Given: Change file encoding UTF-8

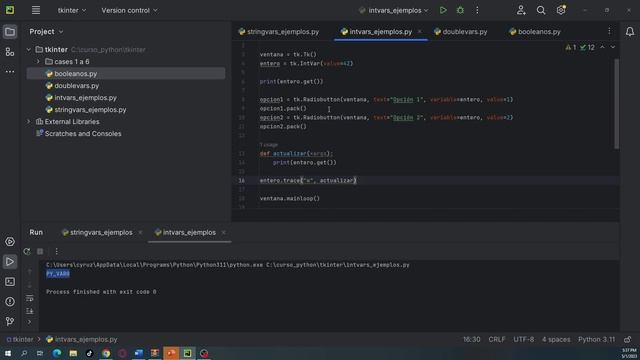Looking at the screenshot, I should (524, 339).
